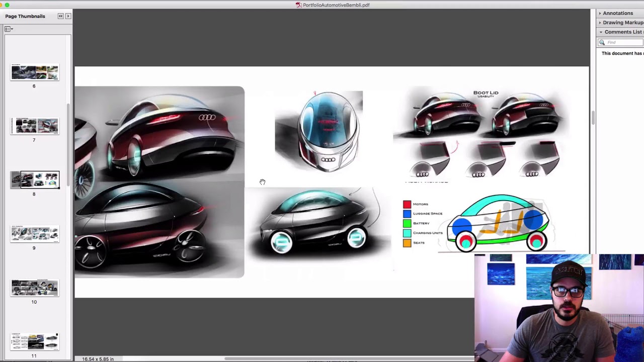This screenshot has width=644, height=362.
Task: Select page 6 thumbnail
Action: pos(35,72)
